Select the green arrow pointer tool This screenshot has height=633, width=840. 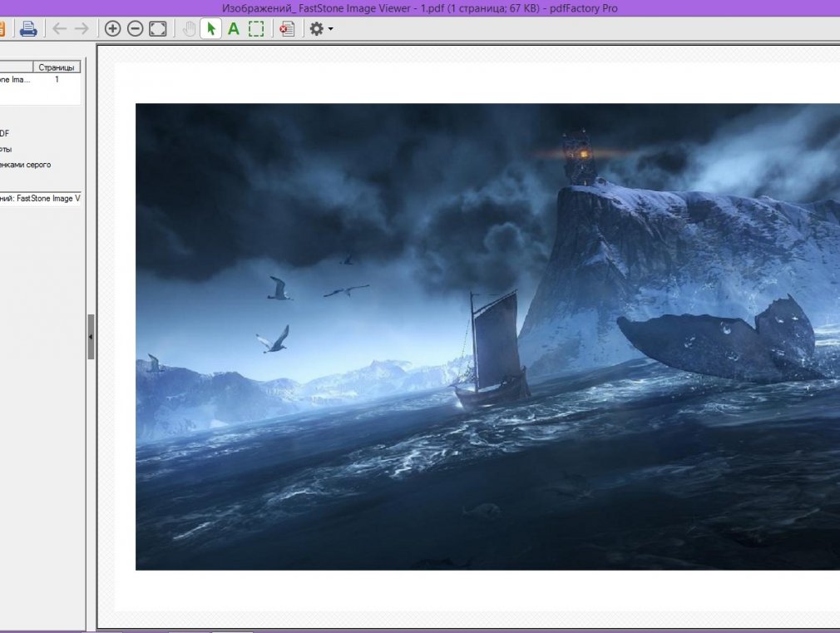tap(211, 28)
